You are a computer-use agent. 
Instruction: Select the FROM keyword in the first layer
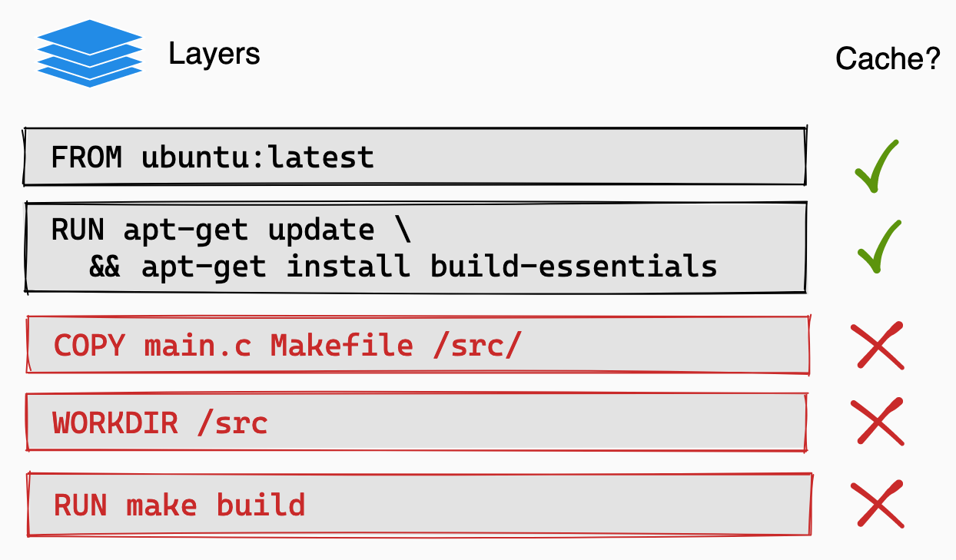point(86,157)
